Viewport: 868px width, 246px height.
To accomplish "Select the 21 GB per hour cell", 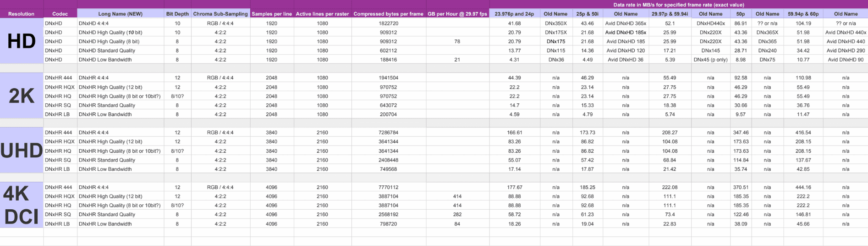I will click(x=457, y=60).
